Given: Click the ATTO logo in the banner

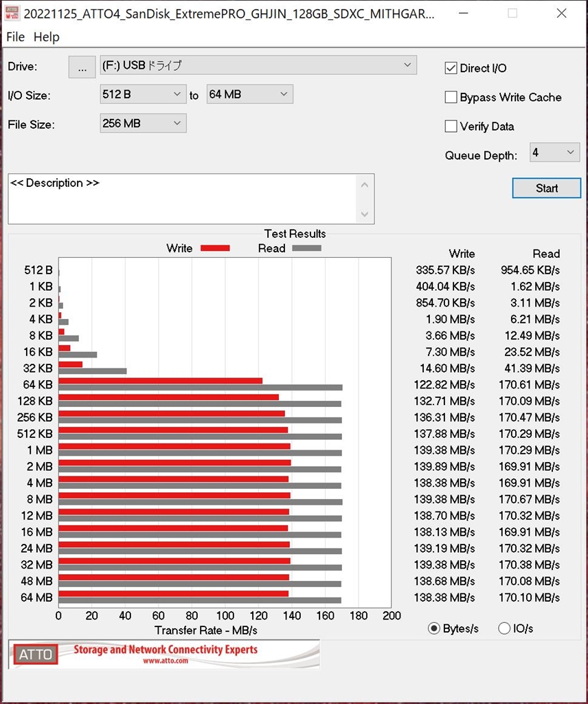Looking at the screenshot, I should pos(36,654).
